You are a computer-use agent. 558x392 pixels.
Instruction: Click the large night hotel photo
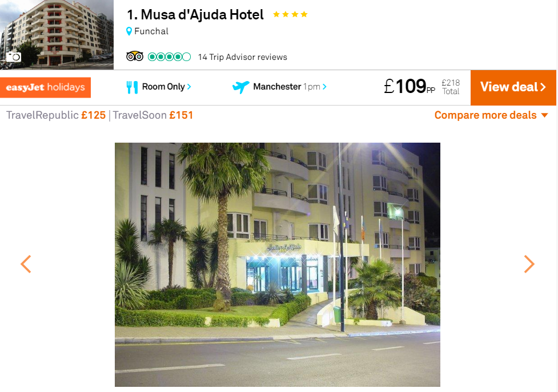point(277,264)
